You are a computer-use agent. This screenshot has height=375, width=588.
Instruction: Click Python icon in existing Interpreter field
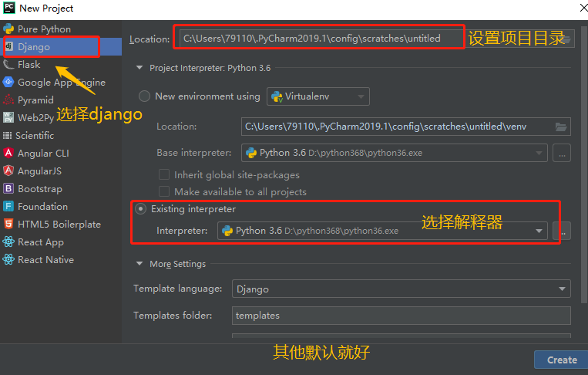(227, 231)
